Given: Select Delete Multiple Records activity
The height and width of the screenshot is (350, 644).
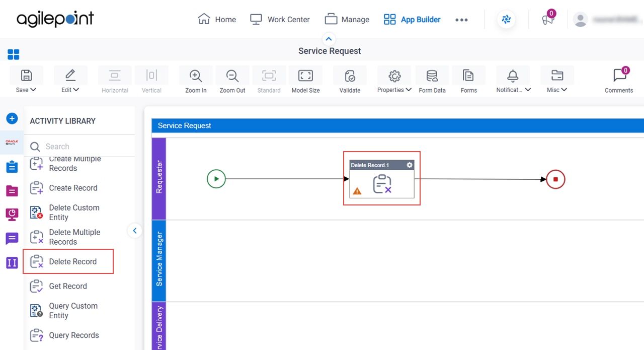Looking at the screenshot, I should (65, 237).
